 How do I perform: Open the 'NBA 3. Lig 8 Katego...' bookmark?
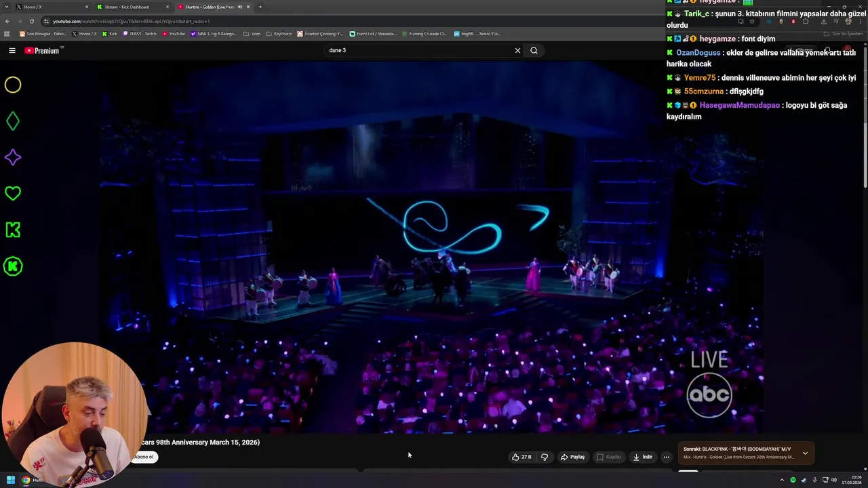(214, 33)
